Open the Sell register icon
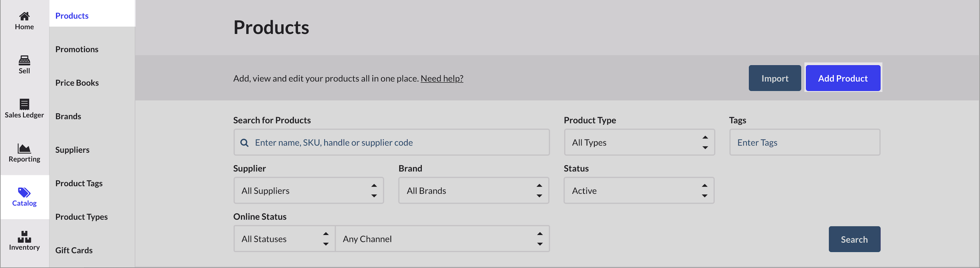This screenshot has width=980, height=268. (x=24, y=60)
